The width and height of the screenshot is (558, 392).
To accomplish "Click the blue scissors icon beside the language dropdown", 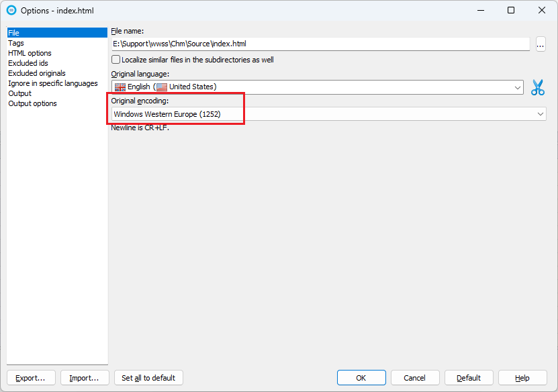I will pos(538,87).
